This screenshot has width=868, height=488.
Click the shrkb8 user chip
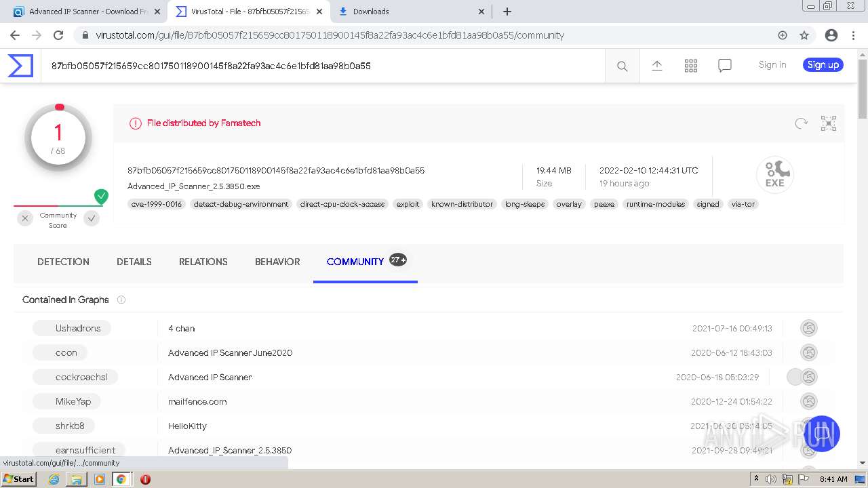coord(63,426)
